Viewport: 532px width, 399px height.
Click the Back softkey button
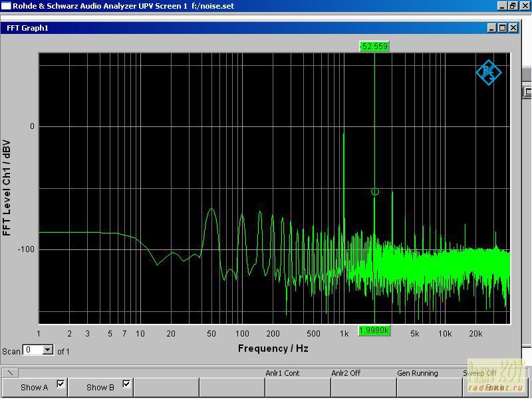click(495, 388)
